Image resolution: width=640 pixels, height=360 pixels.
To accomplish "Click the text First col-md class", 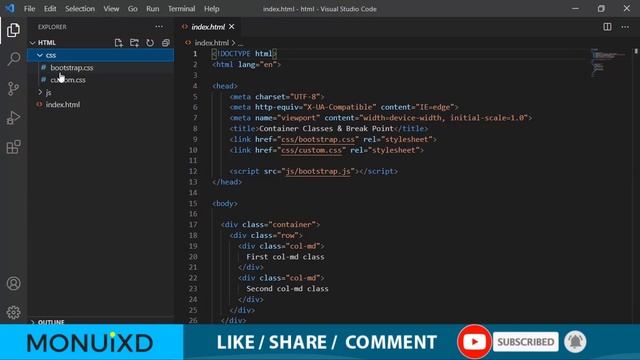I will tap(285, 257).
